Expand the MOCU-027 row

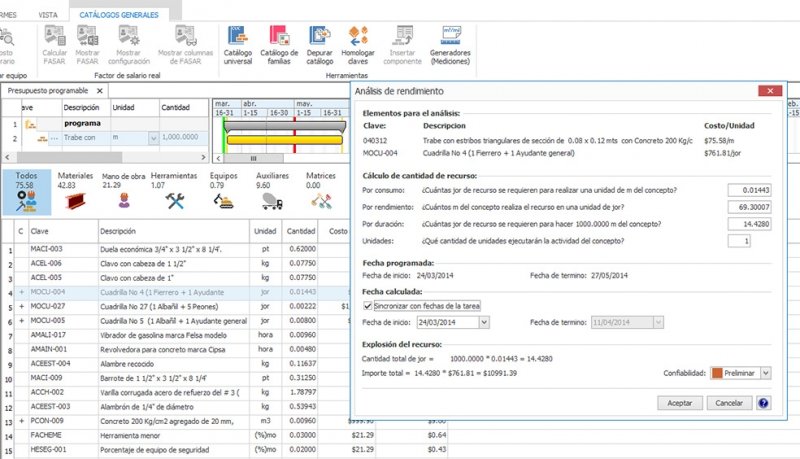point(20,306)
